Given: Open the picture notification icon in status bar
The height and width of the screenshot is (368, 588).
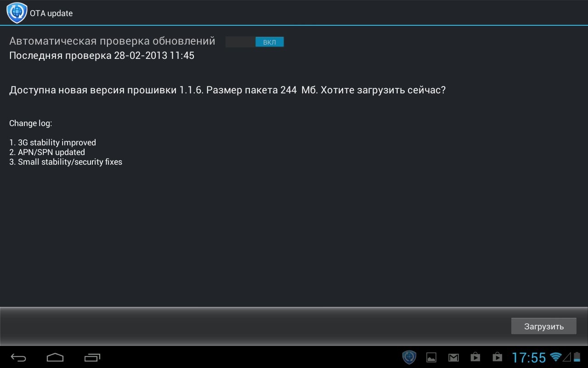Looking at the screenshot, I should pos(431,357).
